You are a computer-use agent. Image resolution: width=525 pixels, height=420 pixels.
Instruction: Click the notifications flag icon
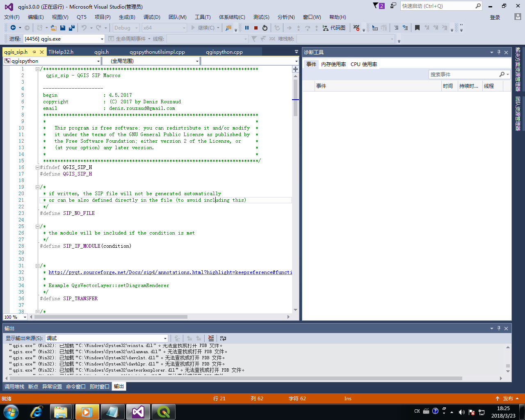[376, 6]
